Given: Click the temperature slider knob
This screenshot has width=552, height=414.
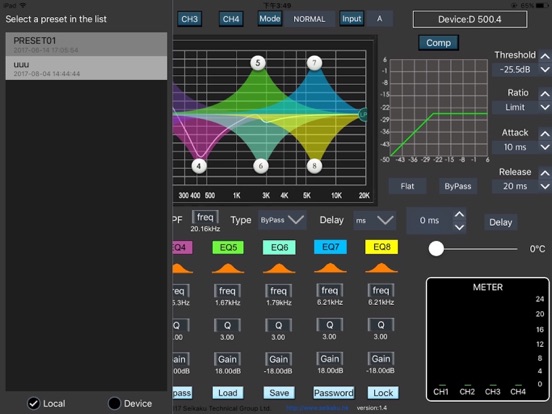Looking at the screenshot, I should (x=436, y=249).
